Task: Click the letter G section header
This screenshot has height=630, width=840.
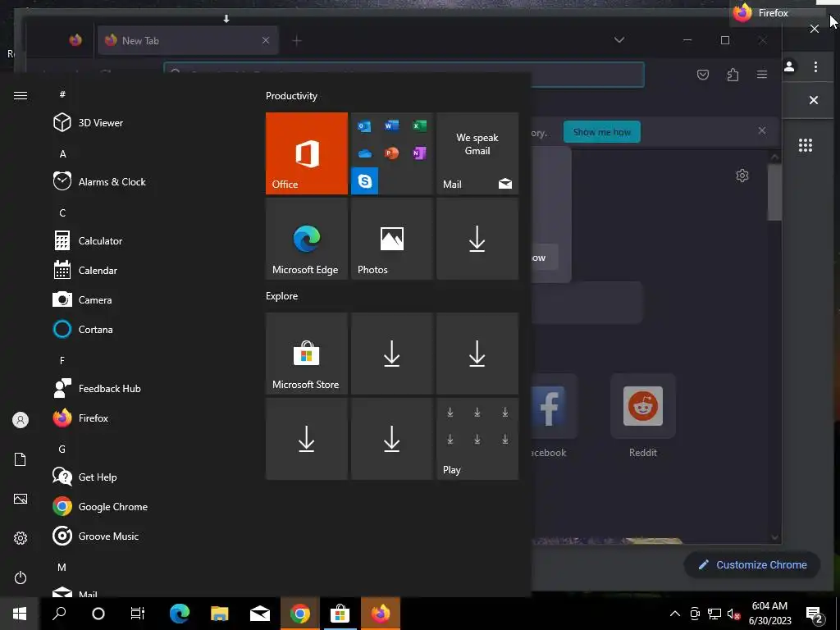Action: point(62,449)
